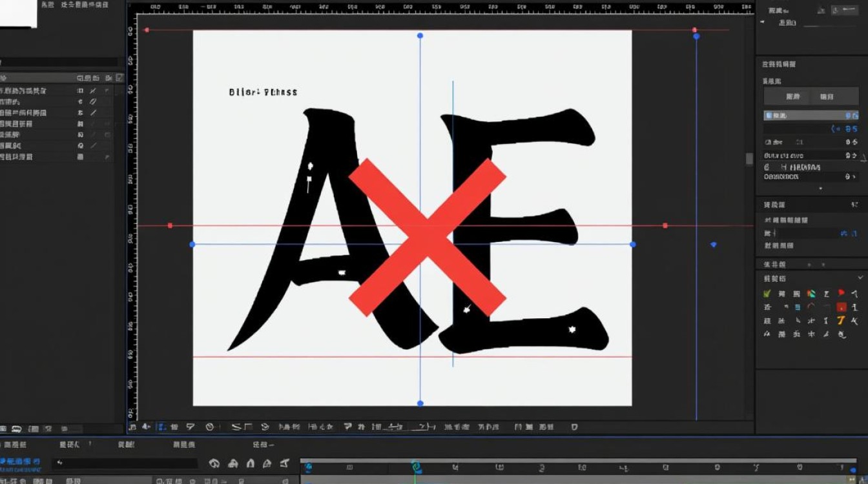Click the right blue handle of the horizontal blue guide
Image resolution: width=868 pixels, height=484 pixels.
tap(633, 245)
